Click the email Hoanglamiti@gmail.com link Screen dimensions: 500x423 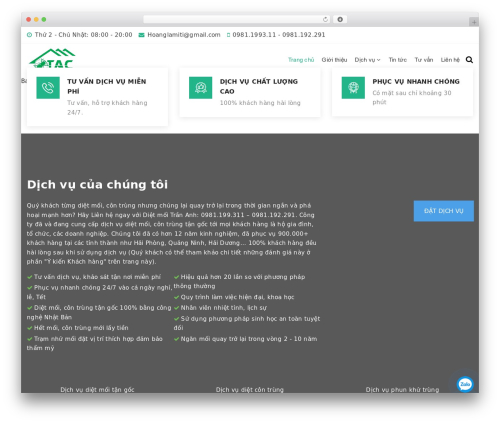tap(184, 35)
